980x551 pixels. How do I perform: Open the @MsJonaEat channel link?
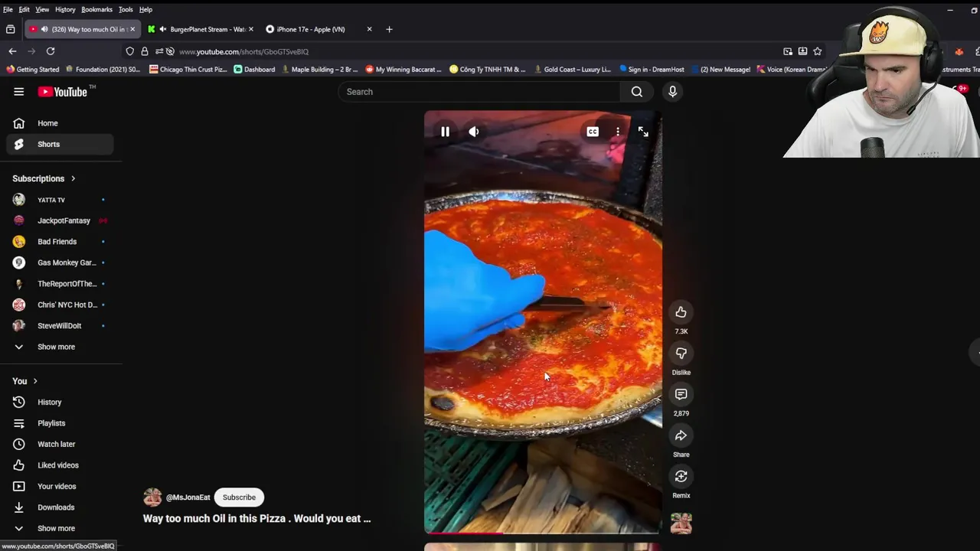(x=188, y=497)
